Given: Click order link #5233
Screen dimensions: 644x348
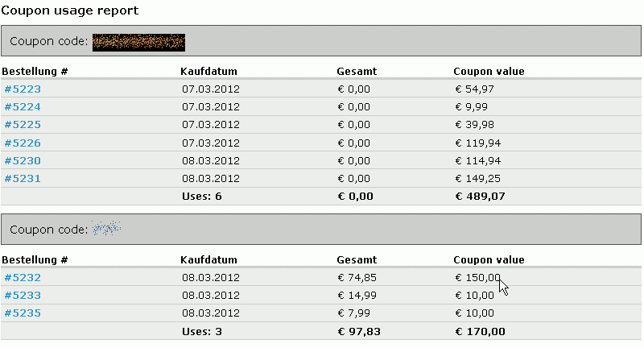Looking at the screenshot, I should 23,296.
